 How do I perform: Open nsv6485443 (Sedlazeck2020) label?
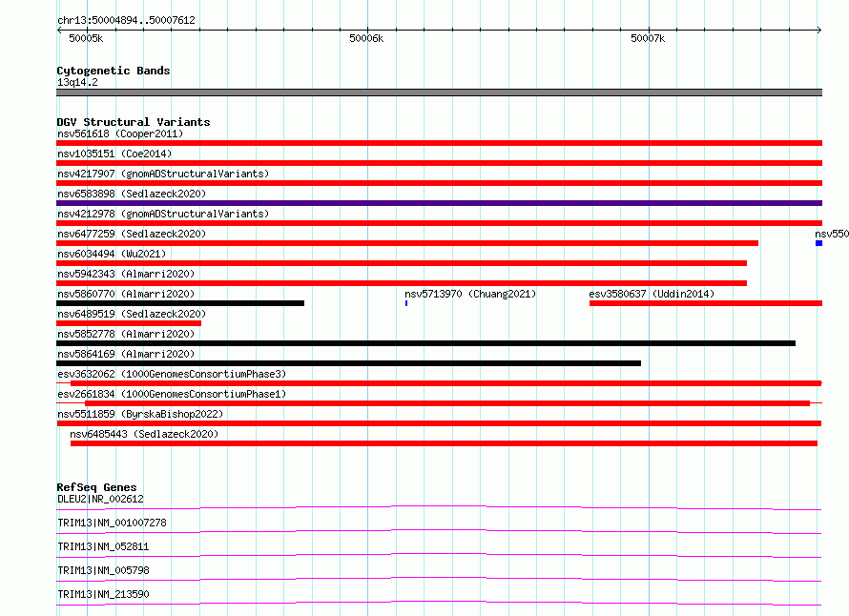tap(144, 434)
